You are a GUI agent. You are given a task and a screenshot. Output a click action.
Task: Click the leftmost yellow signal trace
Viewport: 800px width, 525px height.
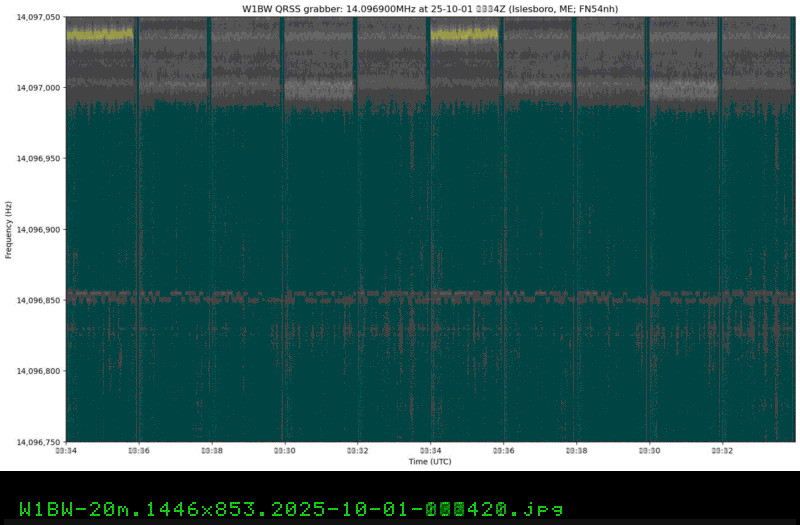pyautogui.click(x=100, y=34)
